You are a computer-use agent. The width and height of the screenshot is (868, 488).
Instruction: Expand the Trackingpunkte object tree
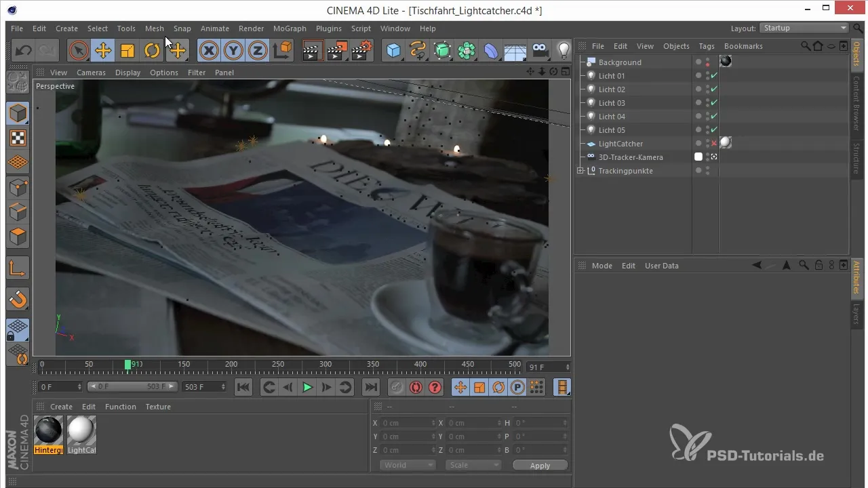tap(580, 171)
